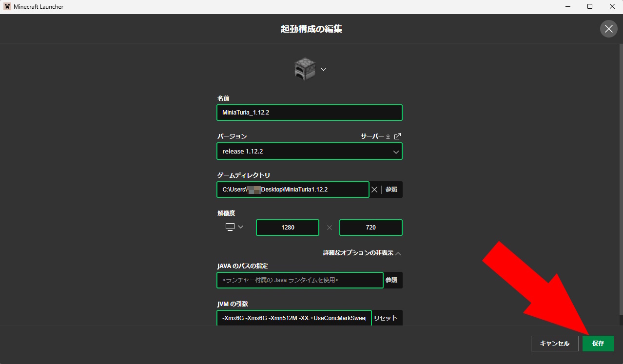
Task: Click the Minecraft Launcher title bar icon
Action: point(7,7)
